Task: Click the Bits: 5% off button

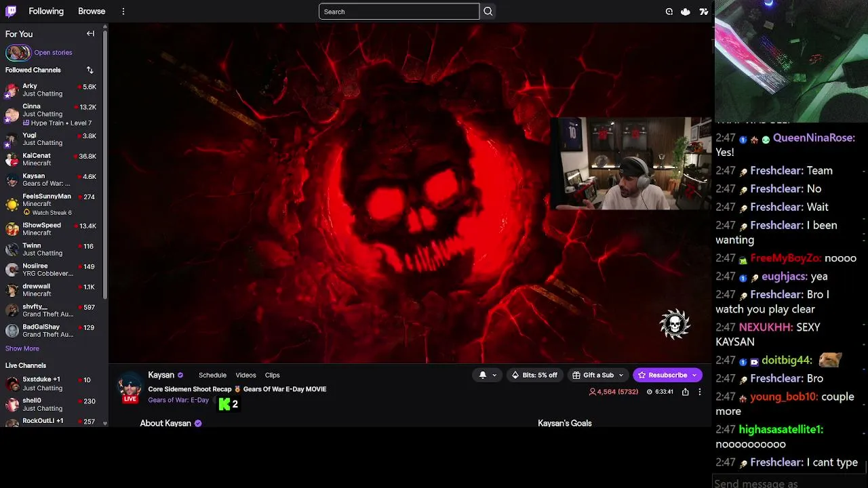Action: pos(535,375)
